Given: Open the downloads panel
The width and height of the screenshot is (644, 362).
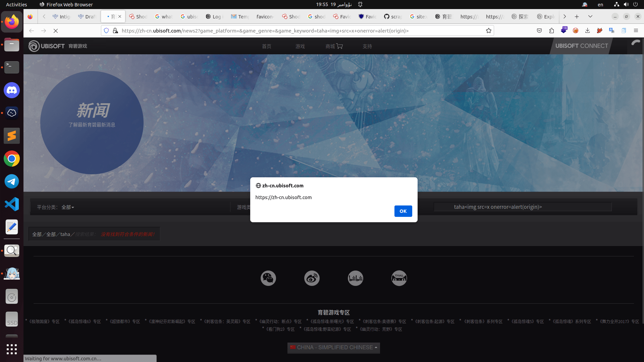Looking at the screenshot, I should pos(587,31).
